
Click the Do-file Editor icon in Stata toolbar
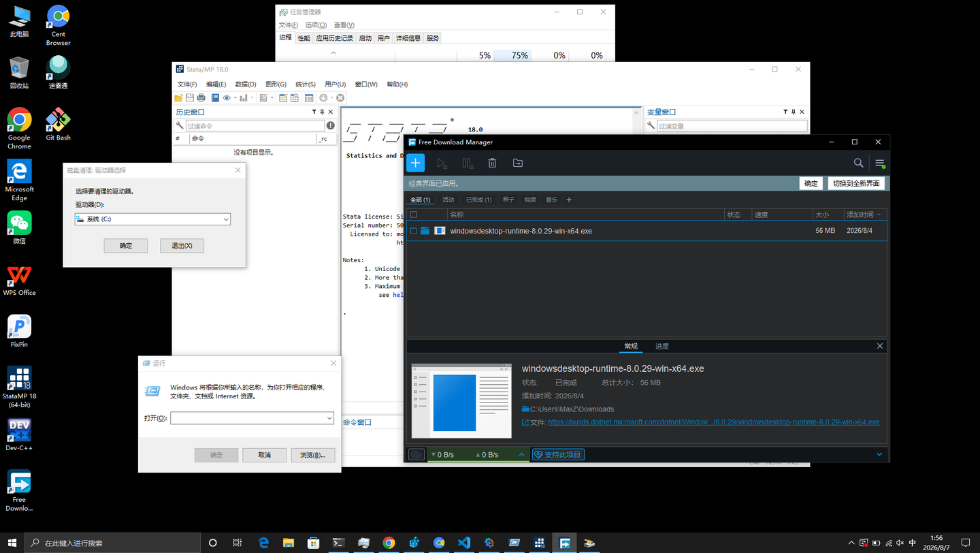pos(263,98)
